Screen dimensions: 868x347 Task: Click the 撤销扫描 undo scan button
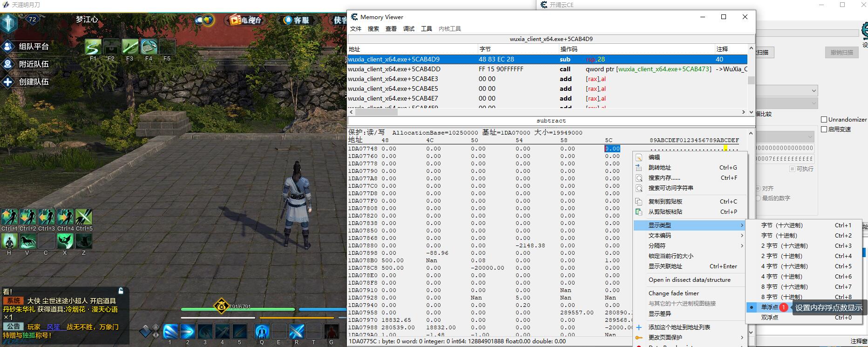click(841, 53)
